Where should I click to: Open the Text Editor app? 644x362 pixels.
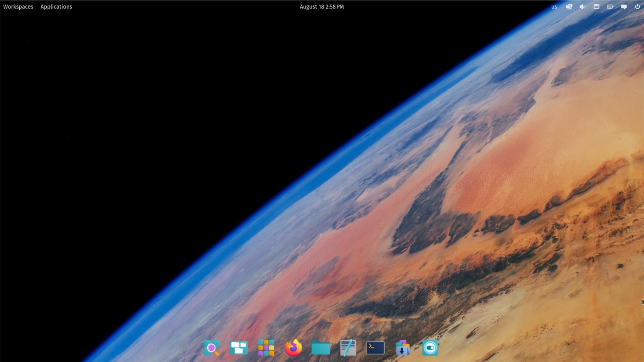347,348
